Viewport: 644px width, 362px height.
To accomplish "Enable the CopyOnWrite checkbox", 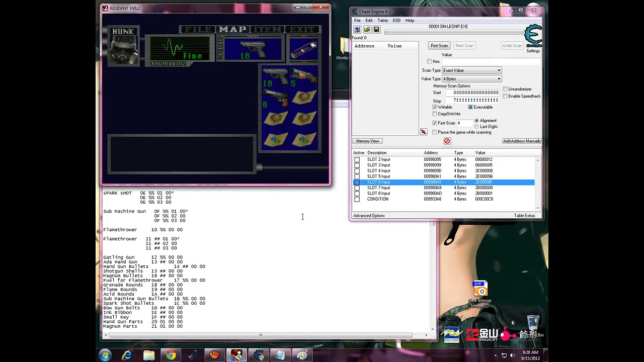I will (x=435, y=114).
